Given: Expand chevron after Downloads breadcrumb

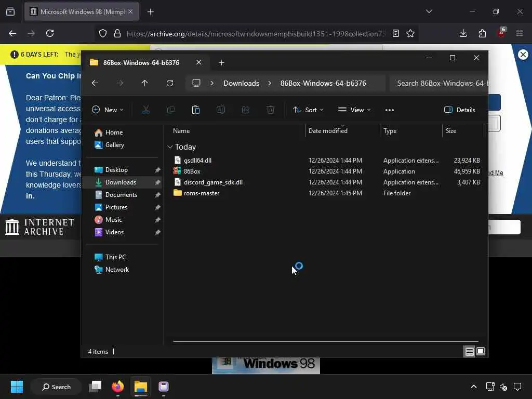Looking at the screenshot, I should (x=270, y=83).
